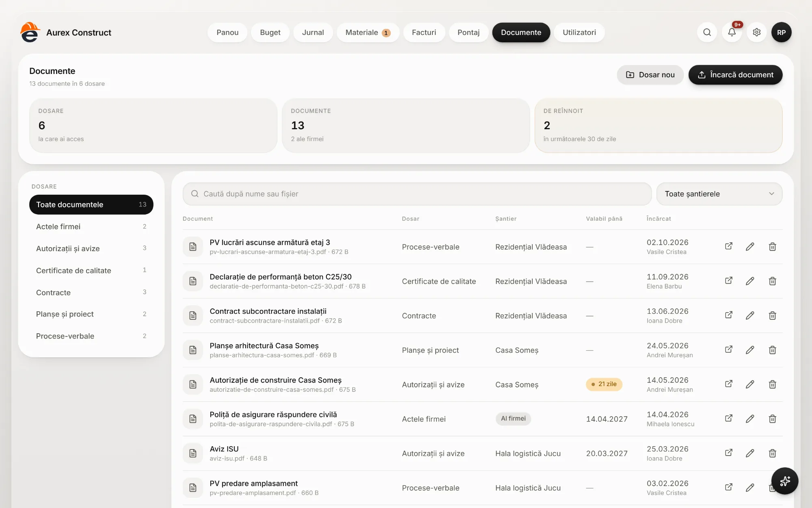Open Planșe arhitectură Casa Someș in new window
The width and height of the screenshot is (812, 508).
729,350
